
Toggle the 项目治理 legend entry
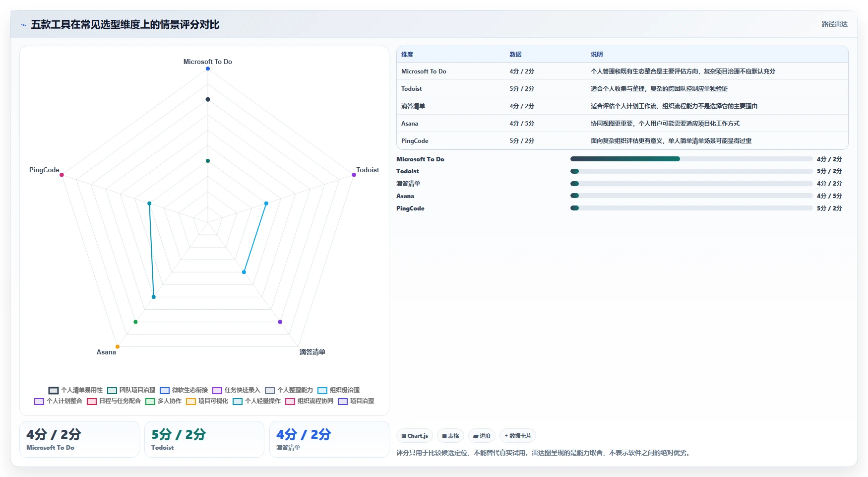pos(356,401)
